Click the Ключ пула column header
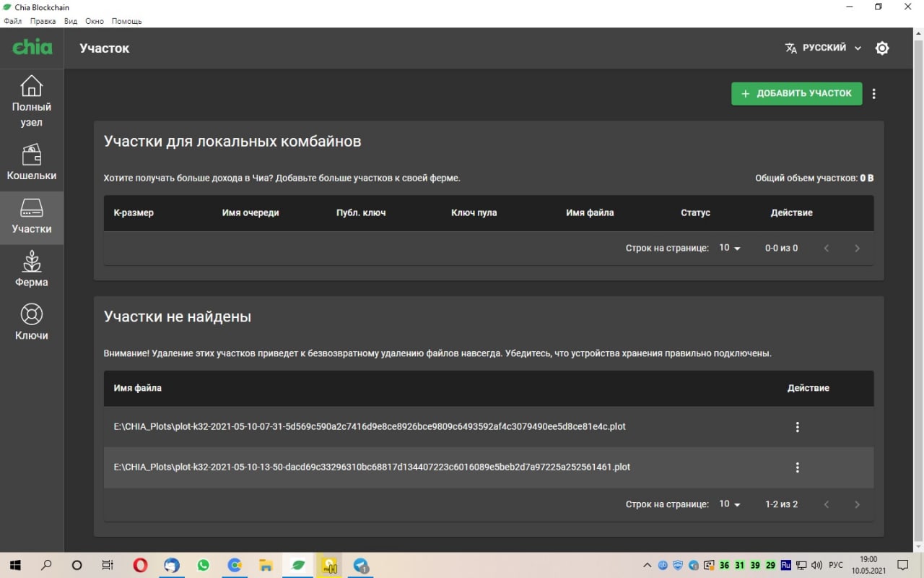 (x=474, y=212)
